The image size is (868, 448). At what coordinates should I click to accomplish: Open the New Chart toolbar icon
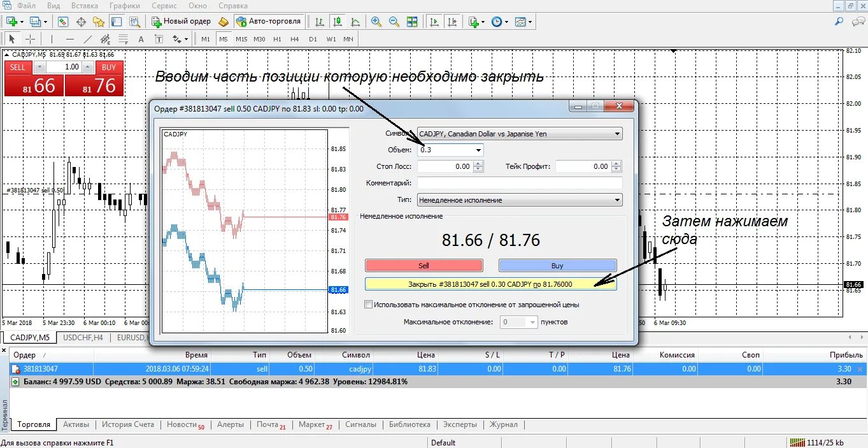11,22
